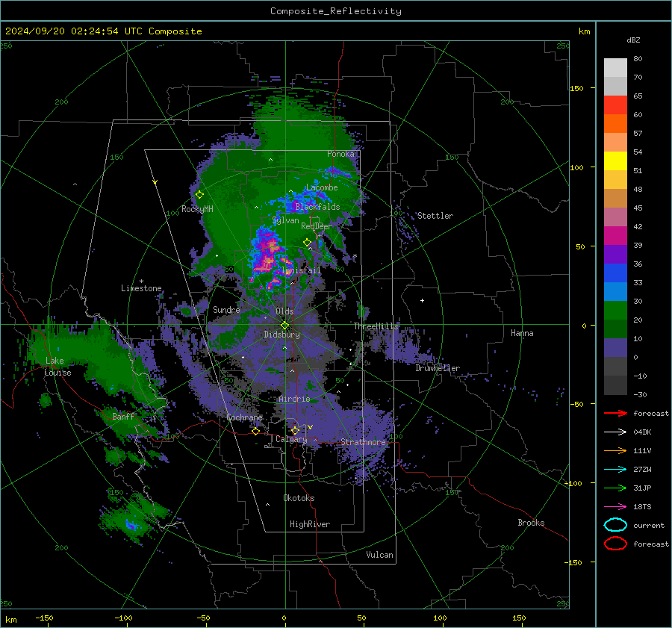Click the RedDeer city label
The height and width of the screenshot is (628, 672).
[x=317, y=226]
